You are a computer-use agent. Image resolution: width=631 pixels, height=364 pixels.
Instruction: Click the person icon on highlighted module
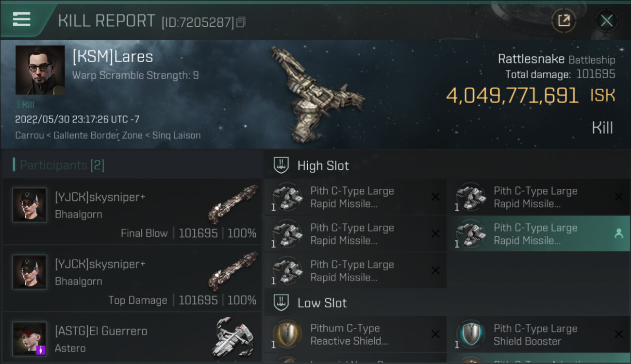(x=619, y=233)
